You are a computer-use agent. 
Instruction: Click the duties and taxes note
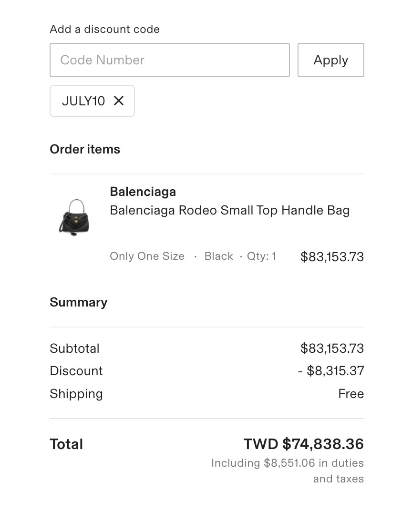tap(288, 471)
